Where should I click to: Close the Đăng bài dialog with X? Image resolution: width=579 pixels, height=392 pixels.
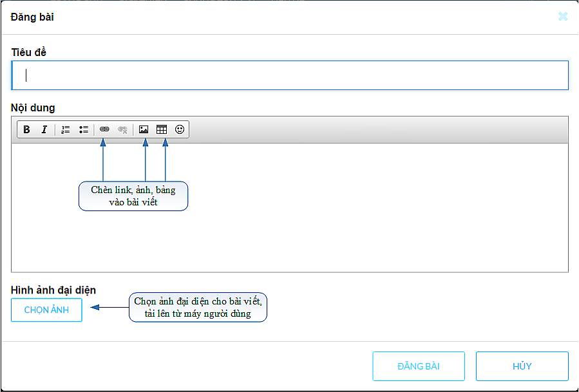point(563,17)
